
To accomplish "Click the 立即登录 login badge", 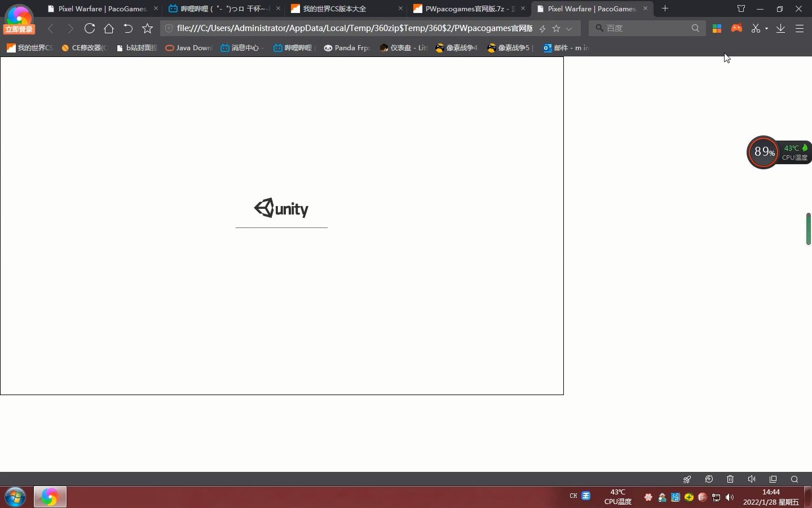I will (x=19, y=29).
